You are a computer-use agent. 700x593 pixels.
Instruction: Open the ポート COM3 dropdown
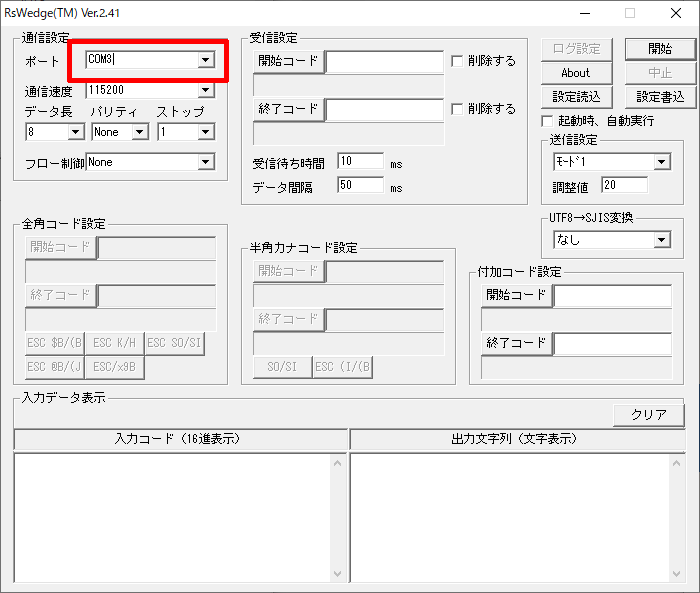point(205,60)
